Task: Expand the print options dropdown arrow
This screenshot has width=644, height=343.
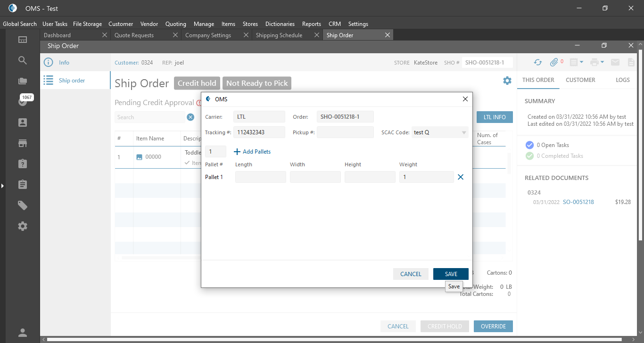Action: (x=603, y=62)
